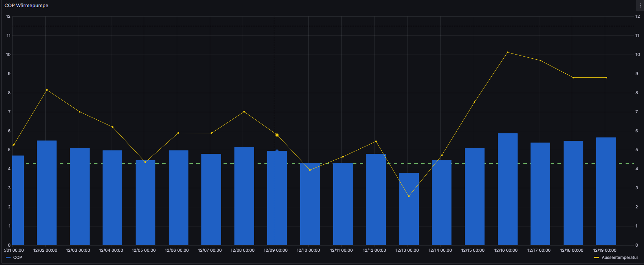644x265 pixels.
Task: Click the COP bar for 12/07
Action: point(211,200)
